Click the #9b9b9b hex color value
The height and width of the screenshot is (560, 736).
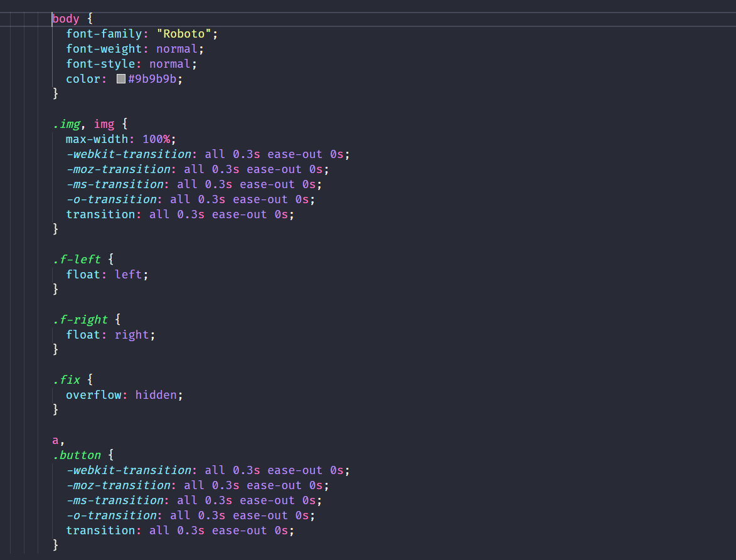pyautogui.click(x=154, y=79)
